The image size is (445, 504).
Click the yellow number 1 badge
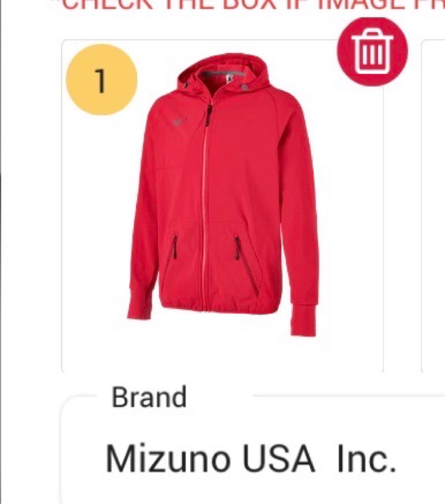102,80
